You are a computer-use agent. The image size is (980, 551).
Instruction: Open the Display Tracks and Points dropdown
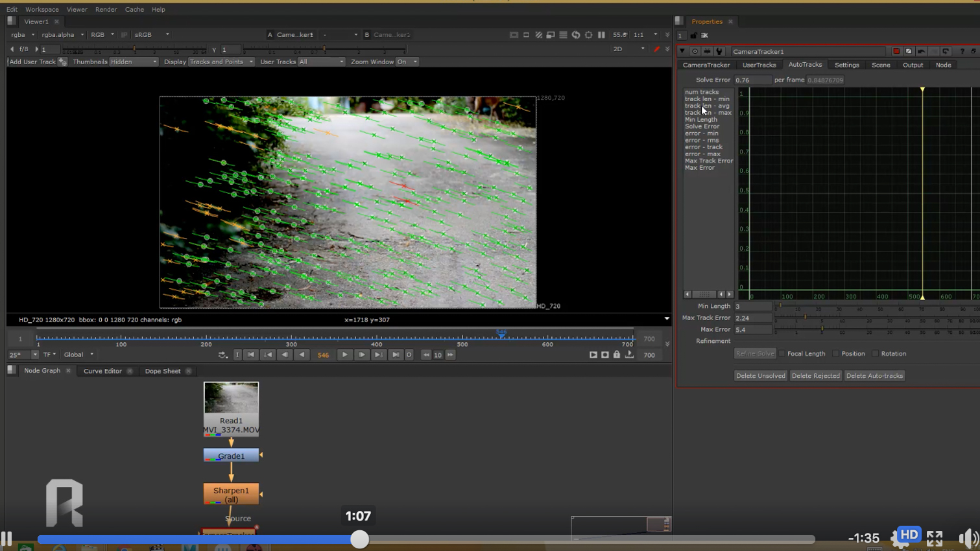pyautogui.click(x=221, y=62)
